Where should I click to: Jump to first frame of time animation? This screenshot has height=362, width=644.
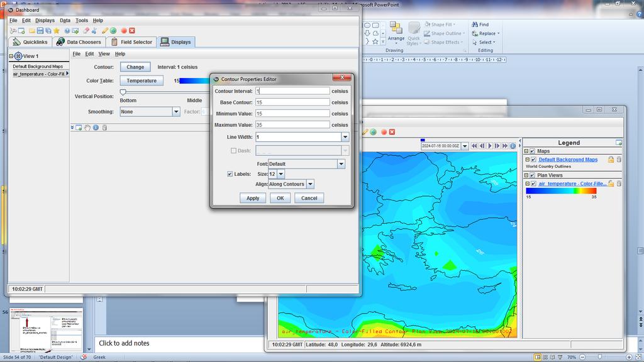474,146
